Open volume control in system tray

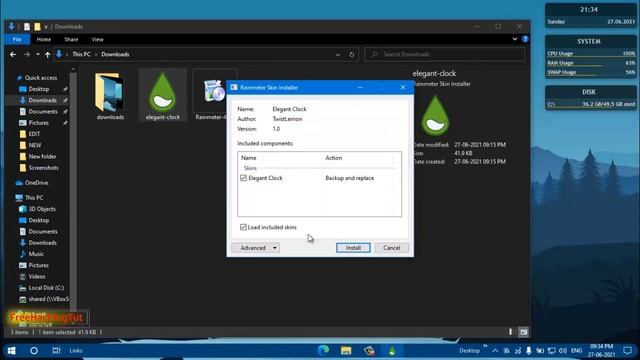[562, 351]
